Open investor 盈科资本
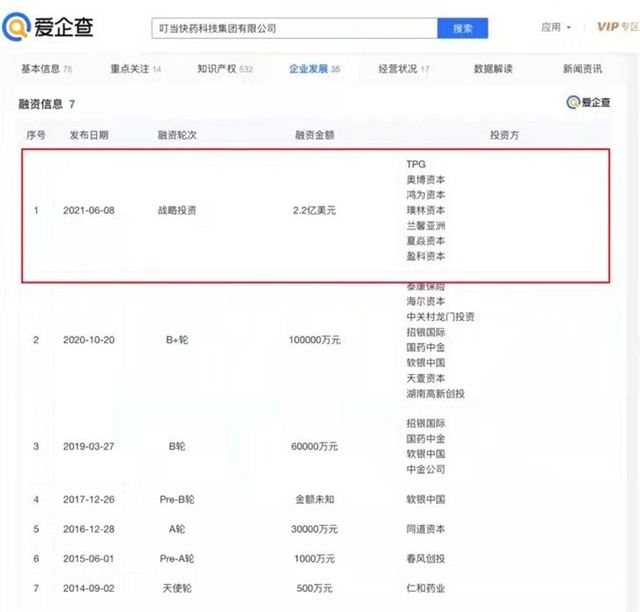 [426, 256]
